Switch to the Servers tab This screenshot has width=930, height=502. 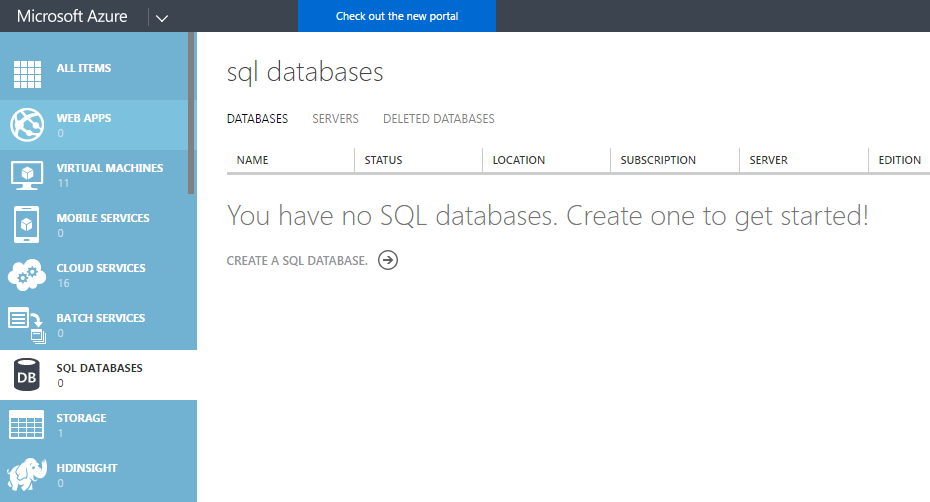tap(335, 119)
